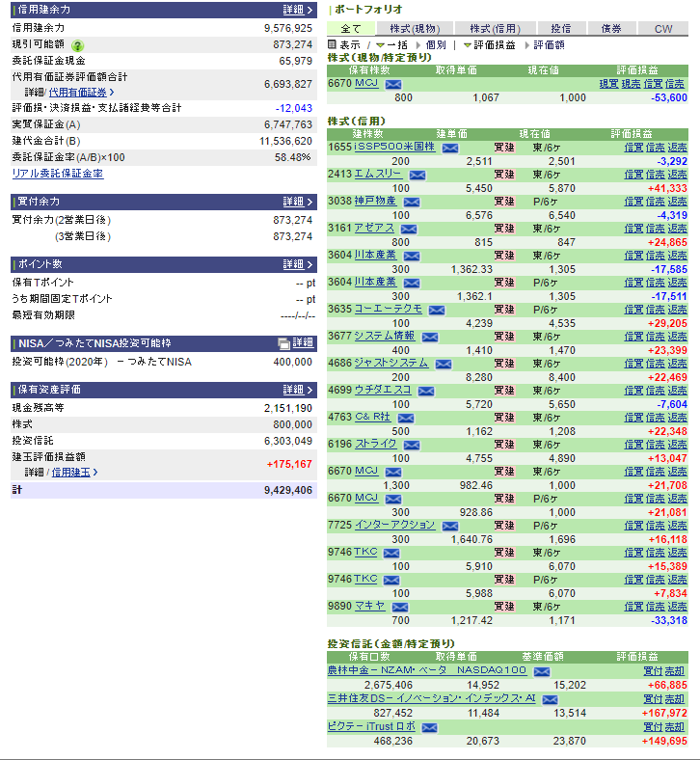
Task: Click the MCJ mail icon in 株式(現物) section
Action: [393, 85]
